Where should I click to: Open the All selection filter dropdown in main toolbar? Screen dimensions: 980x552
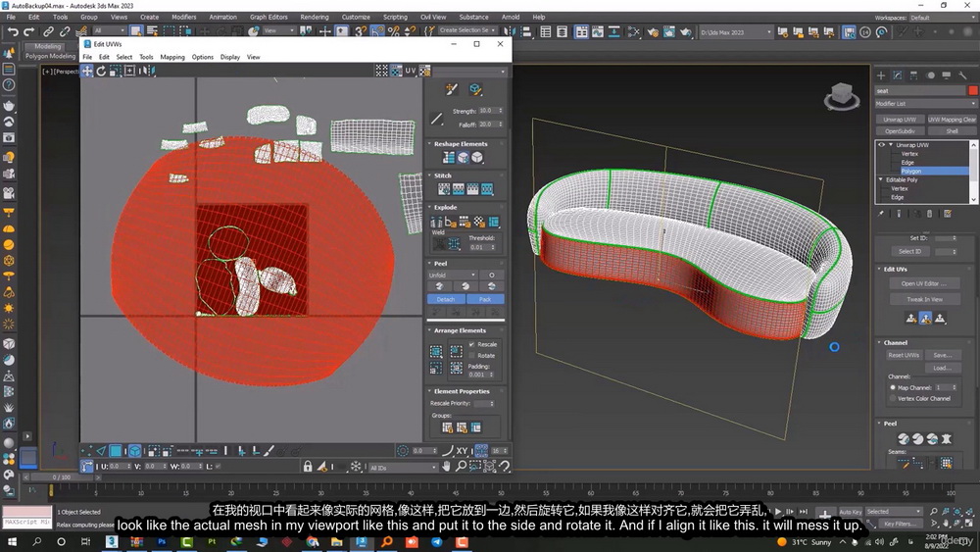tap(110, 30)
